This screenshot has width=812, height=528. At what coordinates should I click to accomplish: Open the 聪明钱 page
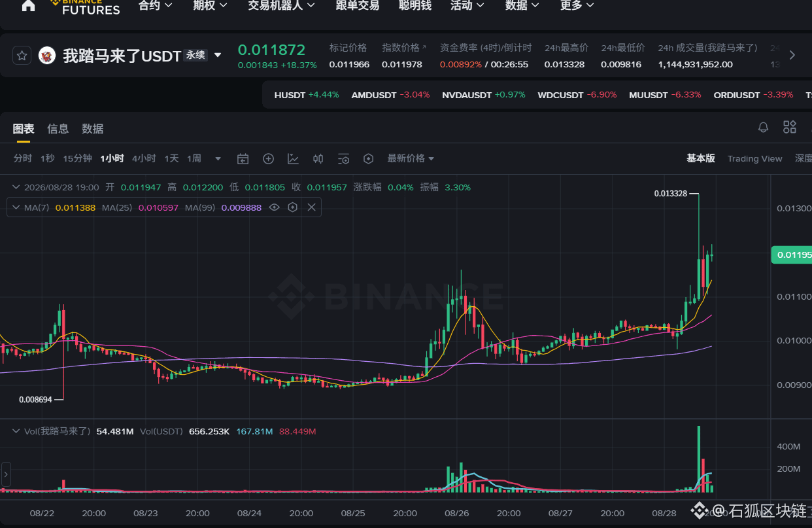(415, 5)
